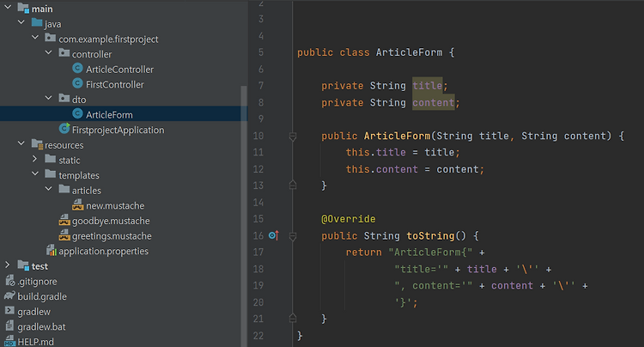
Task: Click the gradlew.bat file icon
Action: [9, 326]
